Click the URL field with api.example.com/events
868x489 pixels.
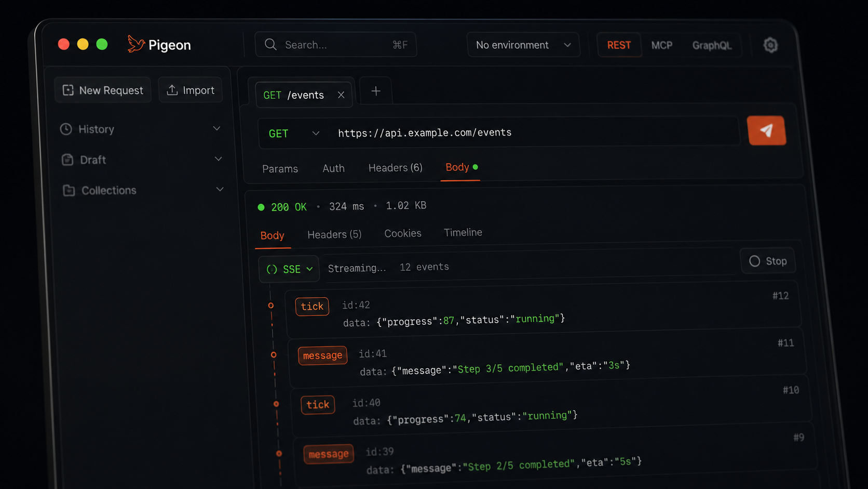[535, 133]
